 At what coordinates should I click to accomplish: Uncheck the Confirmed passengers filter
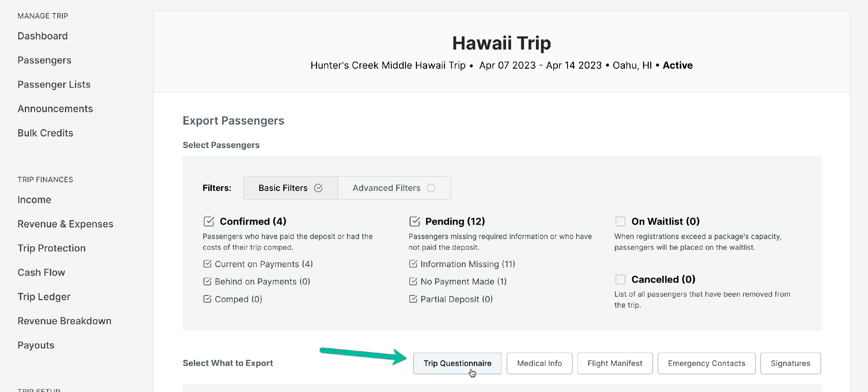click(x=208, y=221)
